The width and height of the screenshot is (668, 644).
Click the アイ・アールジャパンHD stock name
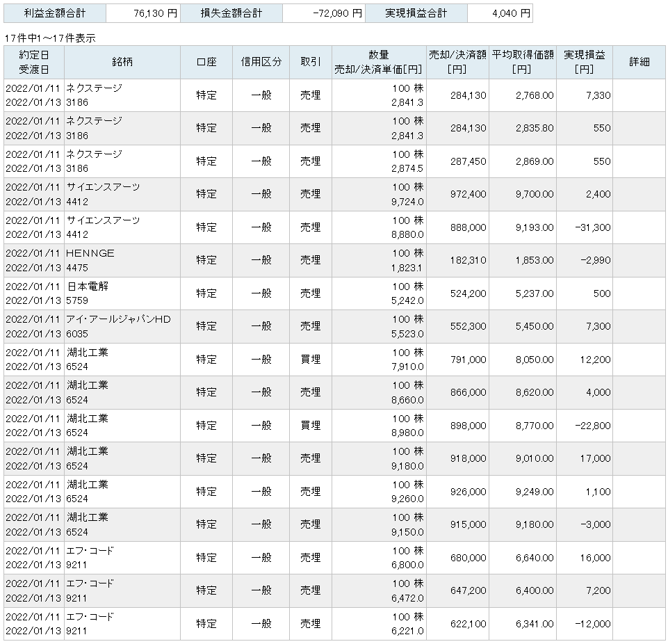click(118, 319)
